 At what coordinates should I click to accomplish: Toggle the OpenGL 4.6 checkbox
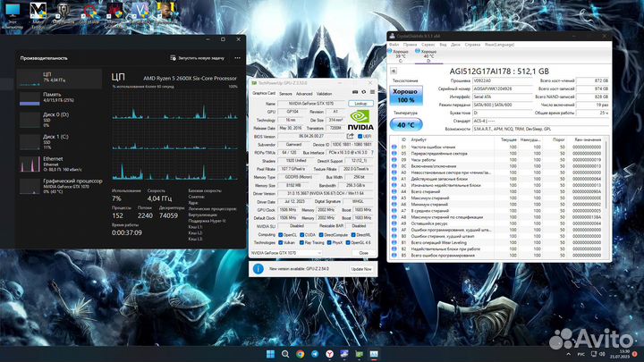pyautogui.click(x=348, y=242)
